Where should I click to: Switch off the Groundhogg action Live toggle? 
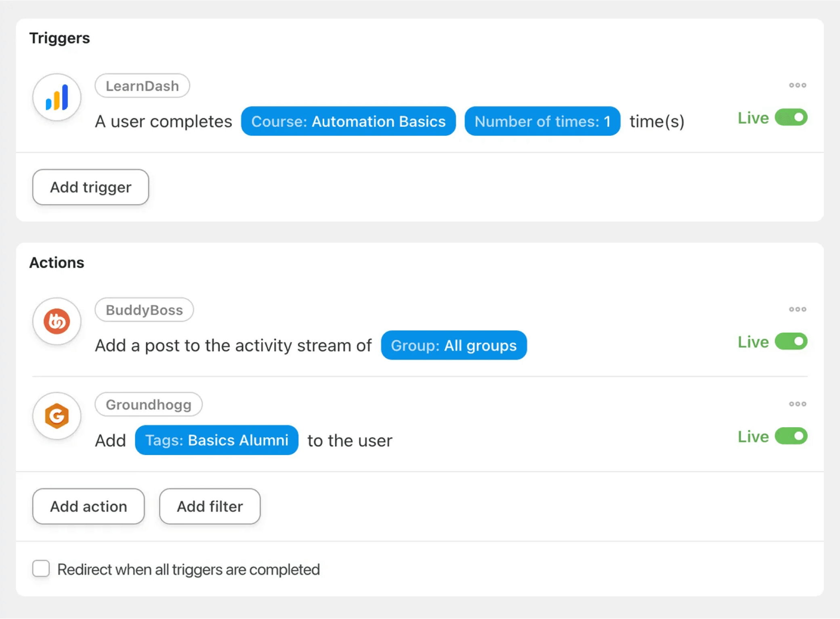pos(791,436)
